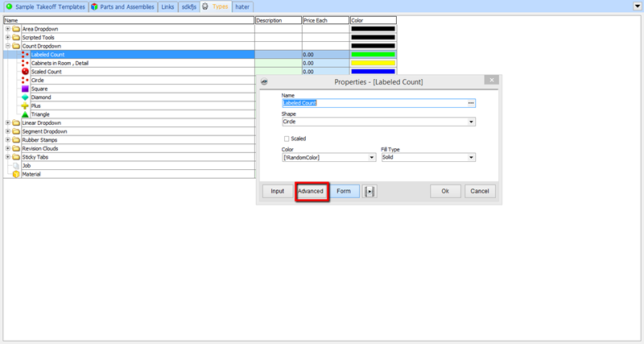Click Area Dropdown black color swatch

[374, 29]
